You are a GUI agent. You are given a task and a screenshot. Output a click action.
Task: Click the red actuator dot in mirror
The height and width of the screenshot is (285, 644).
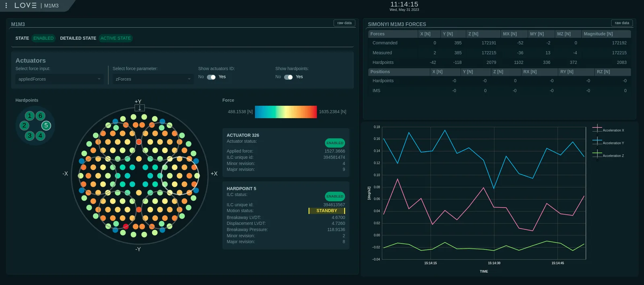pyautogui.click(x=126, y=227)
